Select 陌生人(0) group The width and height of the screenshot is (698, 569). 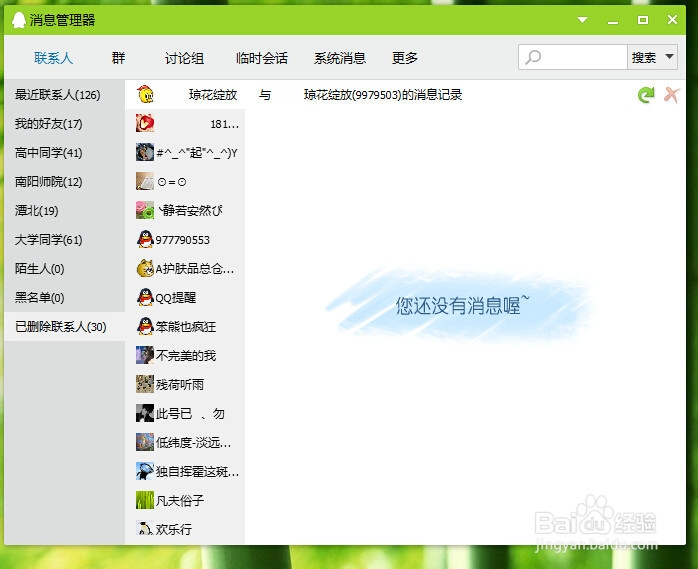click(65, 268)
